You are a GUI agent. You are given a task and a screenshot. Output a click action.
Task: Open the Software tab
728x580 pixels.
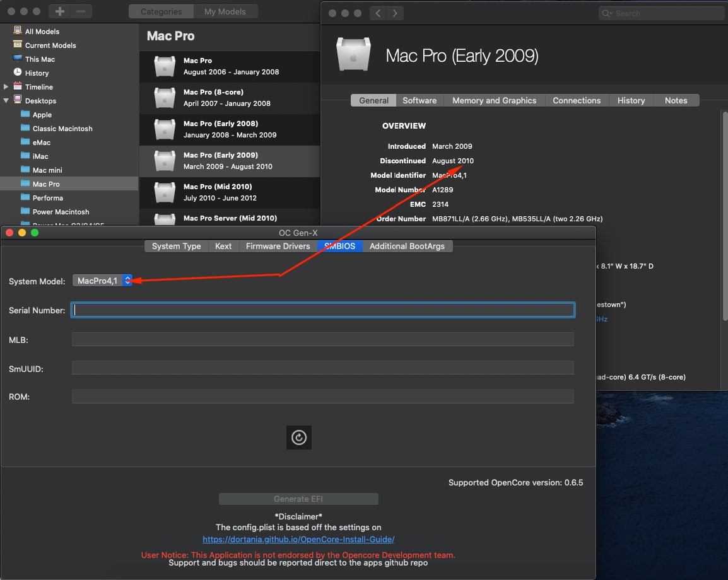click(420, 100)
